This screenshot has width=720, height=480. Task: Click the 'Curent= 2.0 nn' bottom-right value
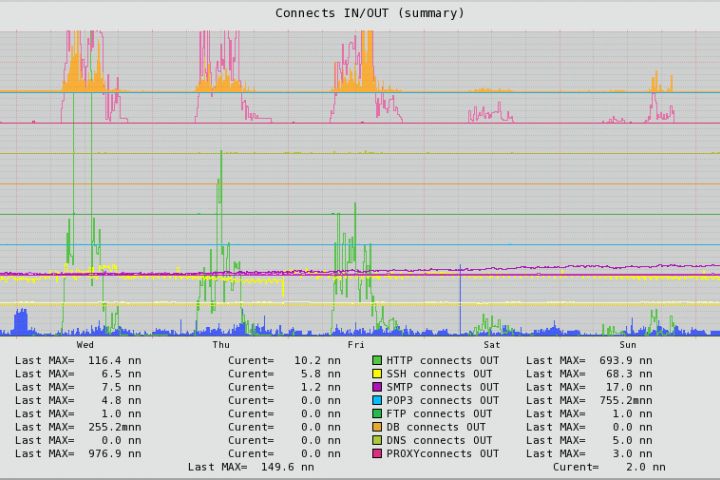point(609,467)
